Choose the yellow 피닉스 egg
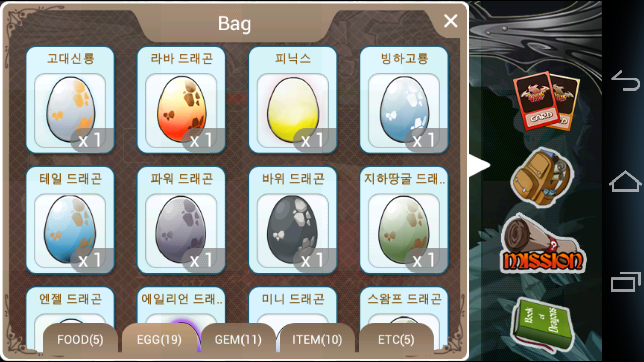 coord(293,100)
